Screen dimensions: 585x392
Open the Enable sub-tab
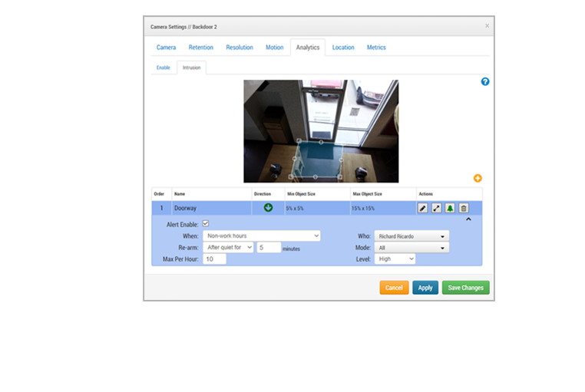[x=164, y=68]
